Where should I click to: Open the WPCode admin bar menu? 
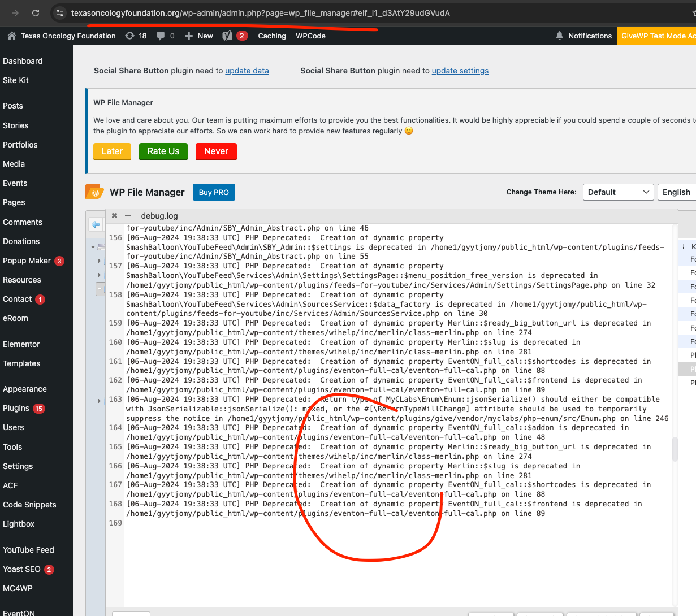coord(310,36)
